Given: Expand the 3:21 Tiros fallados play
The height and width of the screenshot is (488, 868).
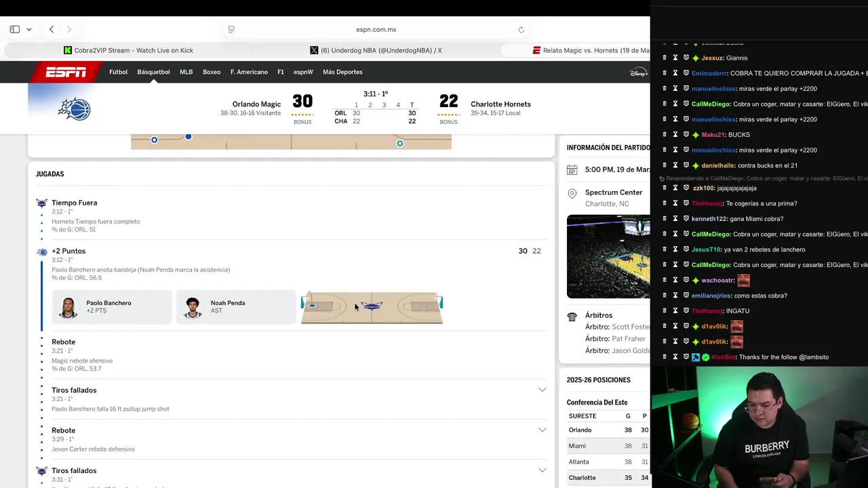Looking at the screenshot, I should click(x=542, y=390).
